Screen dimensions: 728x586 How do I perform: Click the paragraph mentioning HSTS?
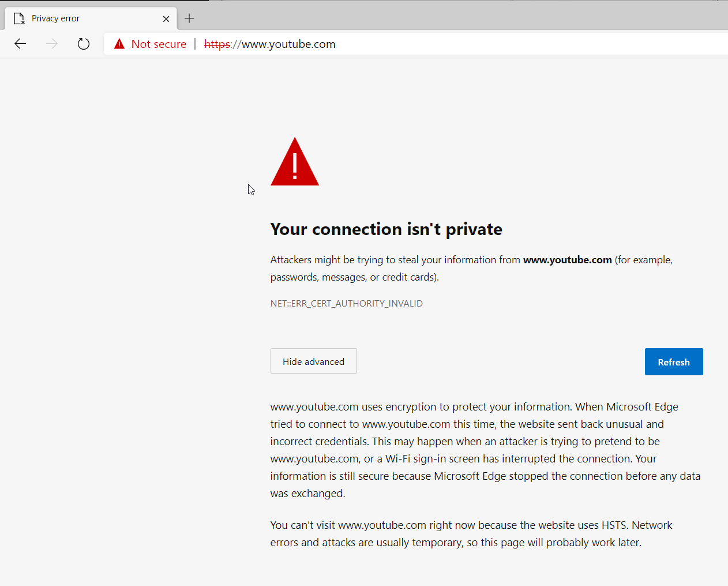pos(471,533)
